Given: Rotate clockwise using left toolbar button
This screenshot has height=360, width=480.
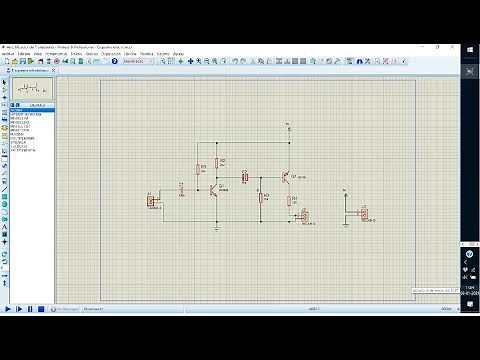Looking at the screenshot, I should (x=4, y=254).
